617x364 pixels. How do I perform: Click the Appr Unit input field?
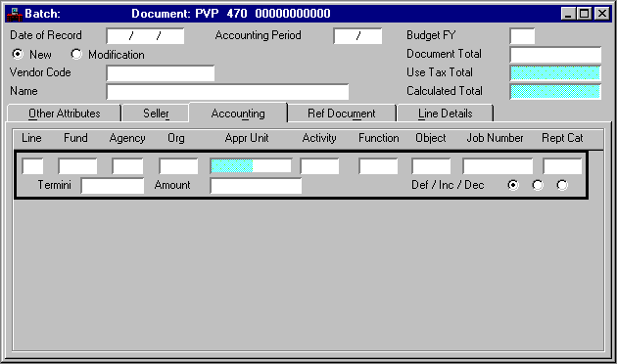pyautogui.click(x=251, y=166)
